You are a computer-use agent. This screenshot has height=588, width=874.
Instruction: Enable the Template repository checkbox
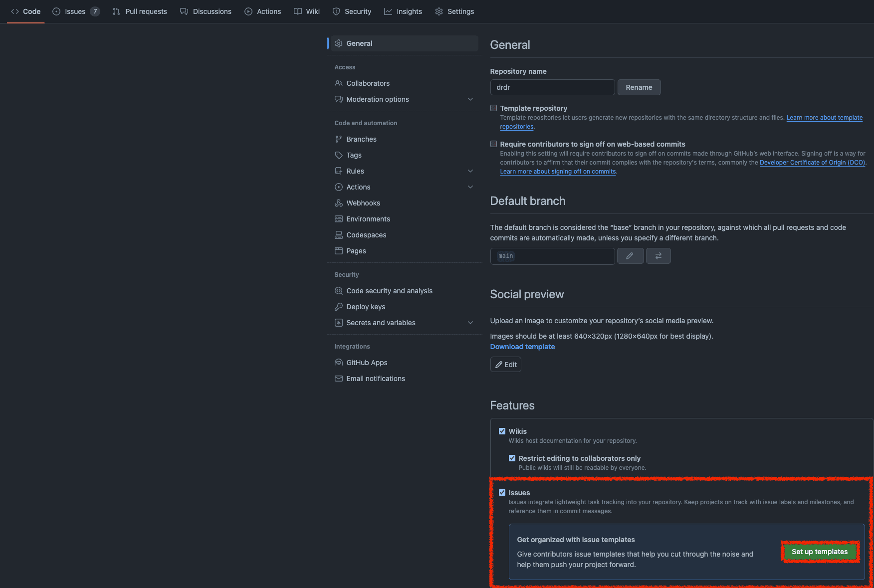coord(494,108)
